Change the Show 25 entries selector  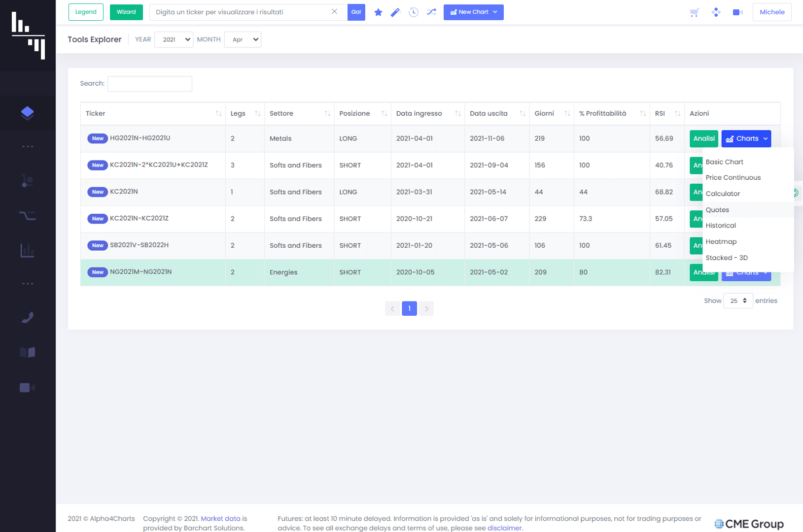738,300
